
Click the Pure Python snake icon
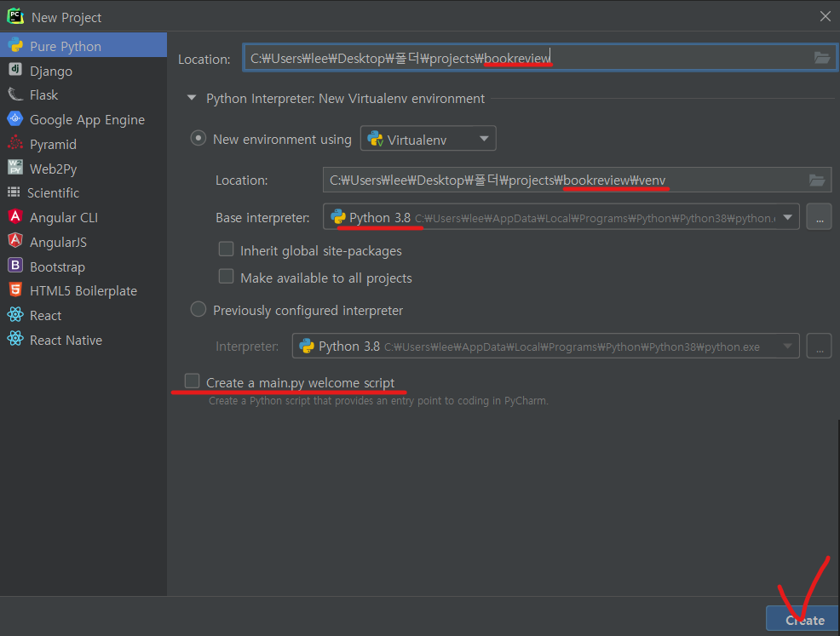(15, 45)
